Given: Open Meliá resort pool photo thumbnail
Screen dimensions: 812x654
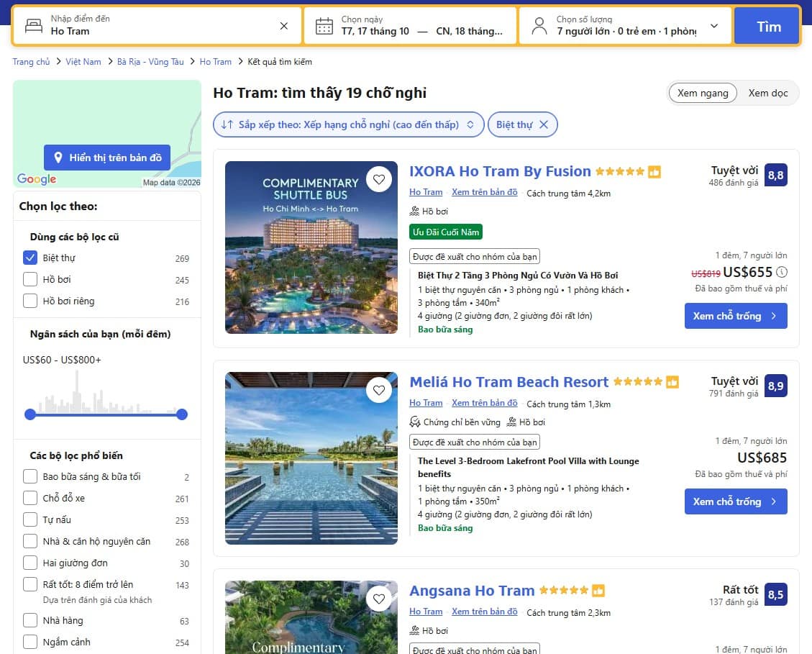Looking at the screenshot, I should pos(311,458).
